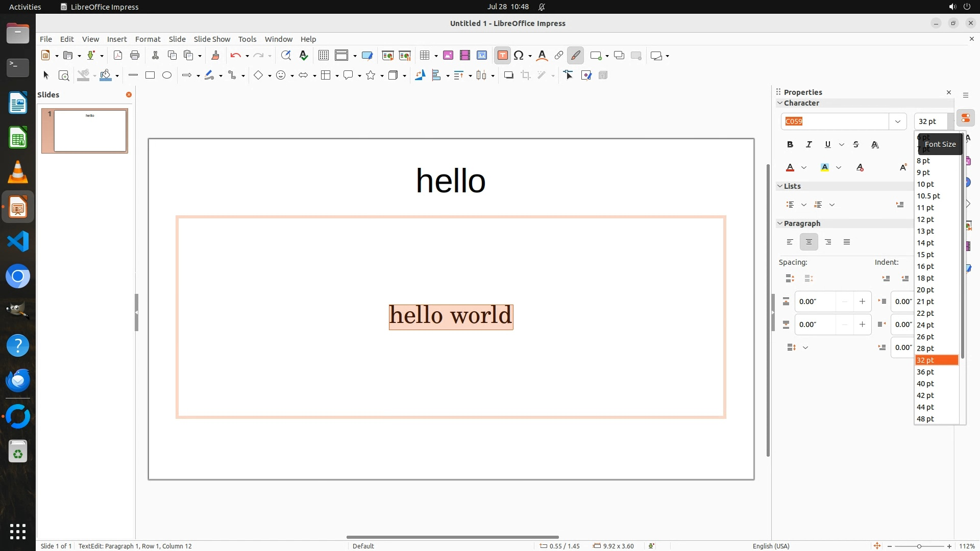Screen dimensions: 980x551
Task: Click the Display Grid icon
Action: [x=324, y=56]
